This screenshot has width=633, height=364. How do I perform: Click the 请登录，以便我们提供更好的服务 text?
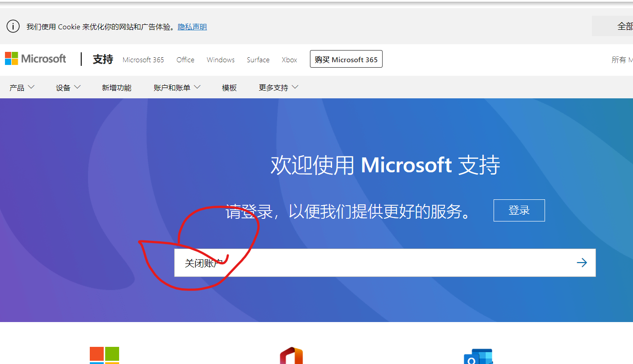point(349,212)
